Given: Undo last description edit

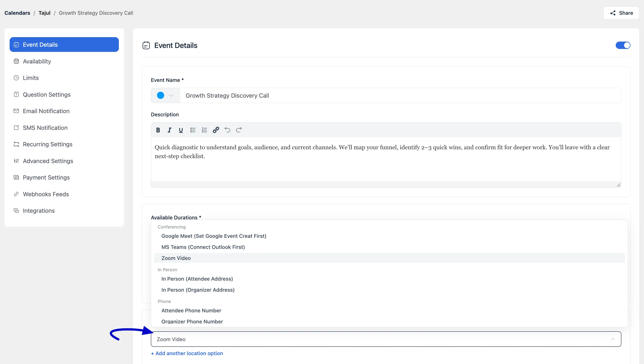Looking at the screenshot, I should click(x=227, y=130).
